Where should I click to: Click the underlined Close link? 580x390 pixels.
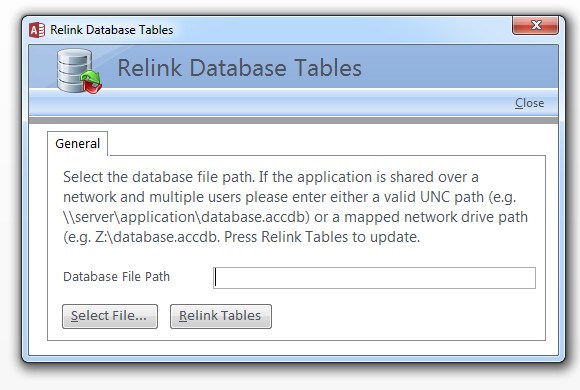point(529,103)
